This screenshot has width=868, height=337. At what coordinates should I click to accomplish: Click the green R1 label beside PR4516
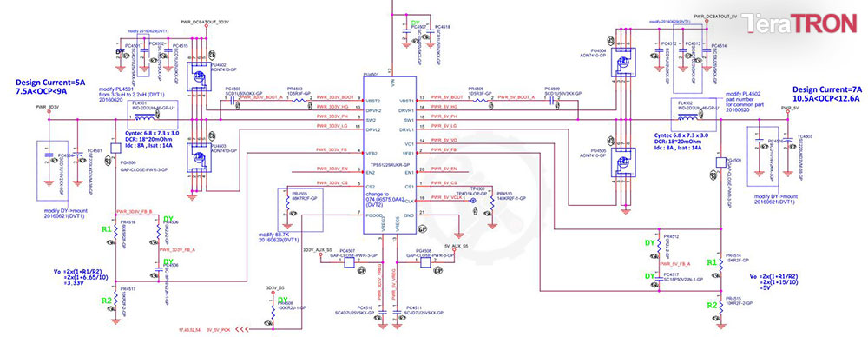107,229
